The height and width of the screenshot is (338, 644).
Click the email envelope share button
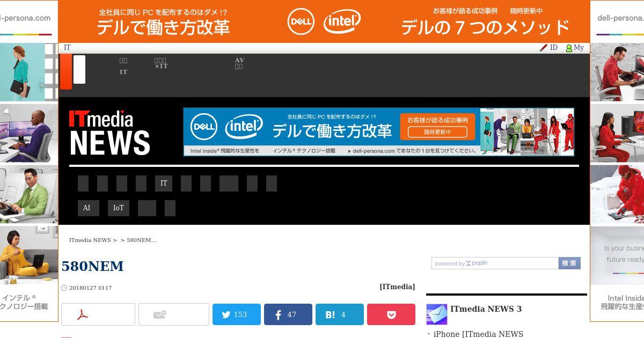point(174,314)
